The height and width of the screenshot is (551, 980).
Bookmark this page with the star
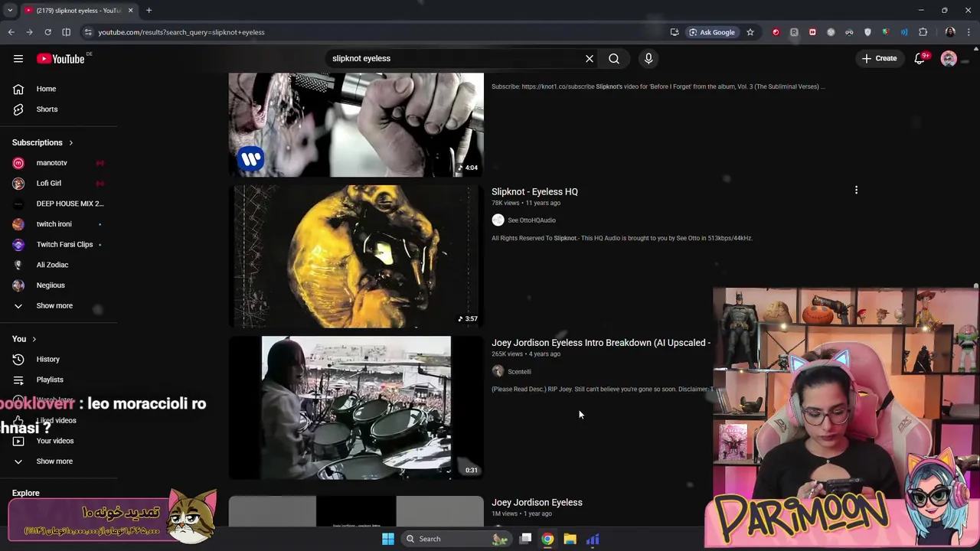[x=750, y=32]
